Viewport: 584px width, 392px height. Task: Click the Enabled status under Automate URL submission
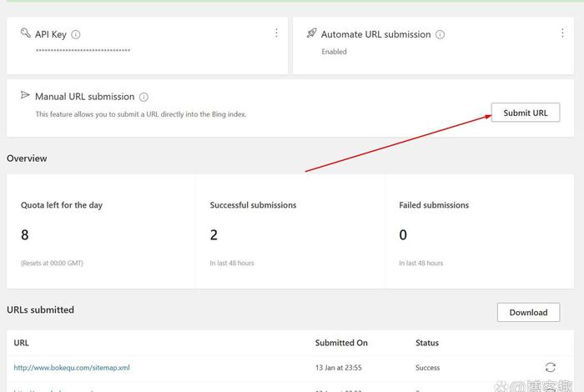tap(334, 51)
